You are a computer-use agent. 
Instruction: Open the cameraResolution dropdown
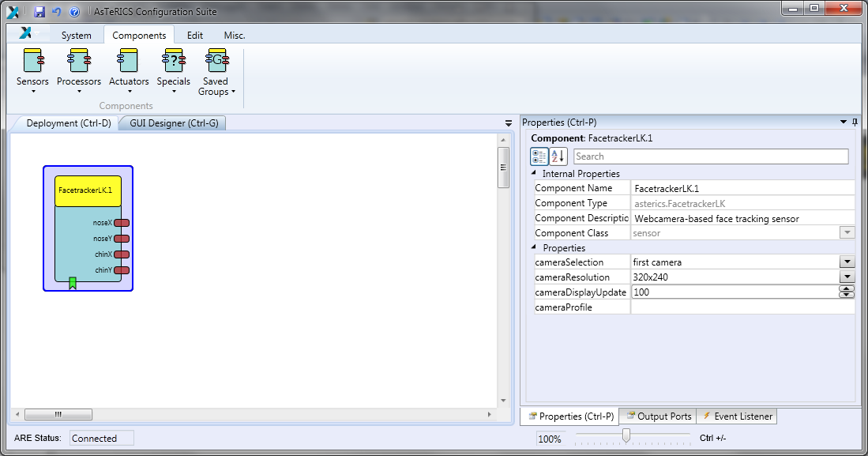click(x=847, y=277)
